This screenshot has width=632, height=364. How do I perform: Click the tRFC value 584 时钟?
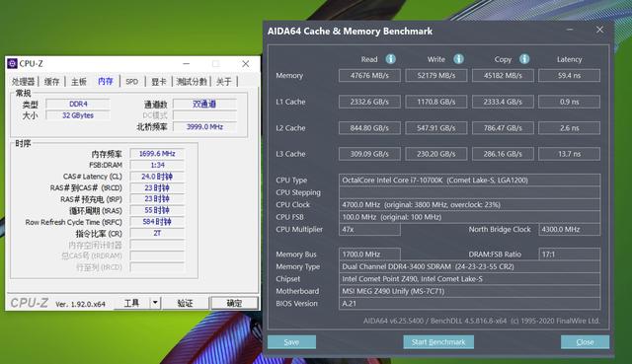(x=157, y=222)
